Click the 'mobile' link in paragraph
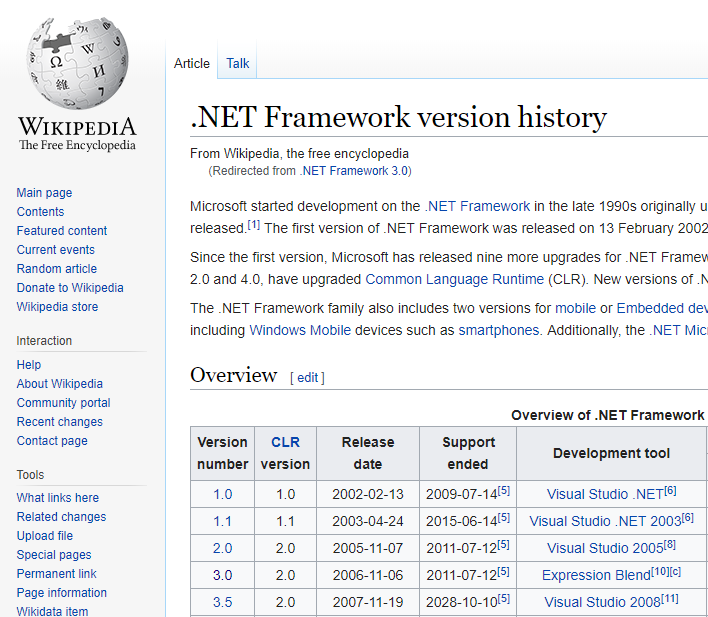The image size is (708, 617). (575, 308)
